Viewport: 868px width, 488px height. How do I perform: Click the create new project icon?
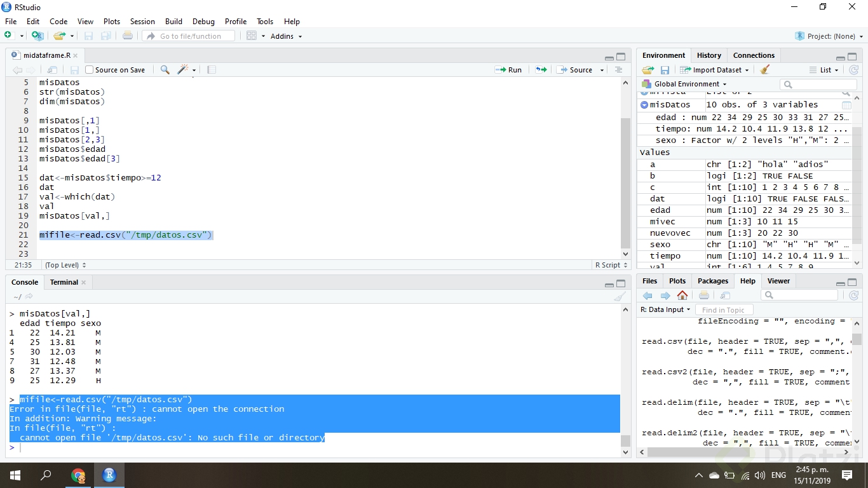[37, 36]
